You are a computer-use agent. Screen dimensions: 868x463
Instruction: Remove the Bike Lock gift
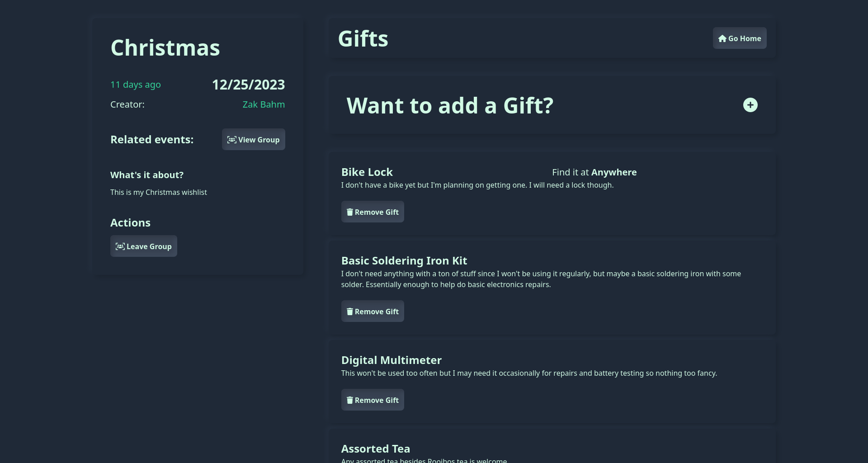click(x=373, y=212)
